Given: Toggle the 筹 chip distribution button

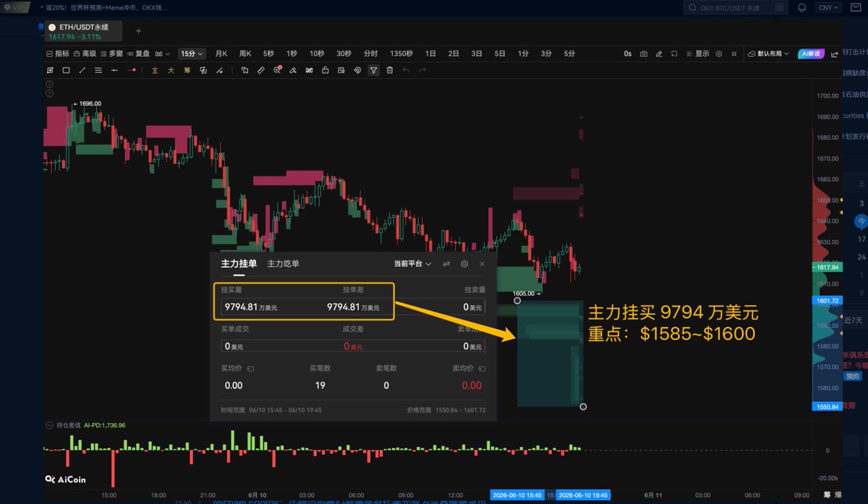Looking at the screenshot, I should 187,70.
